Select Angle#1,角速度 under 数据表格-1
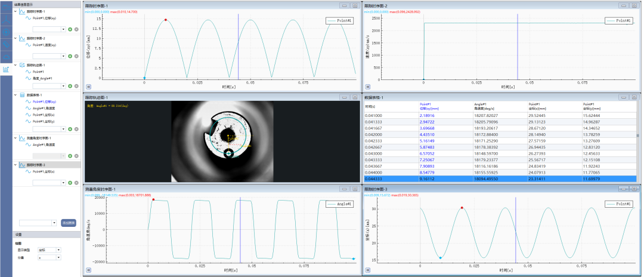This screenshot has width=644, height=277. [42, 108]
